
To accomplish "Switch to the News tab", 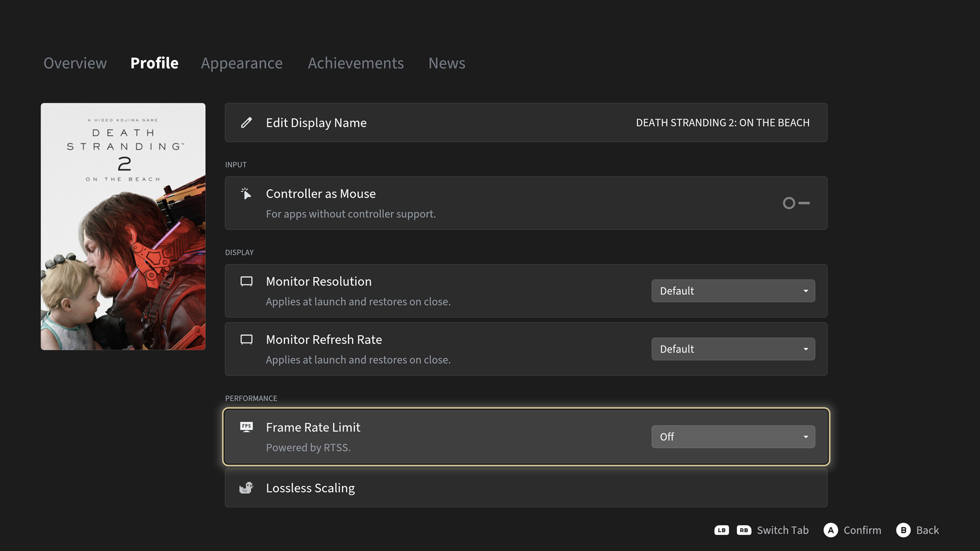I will pos(447,63).
